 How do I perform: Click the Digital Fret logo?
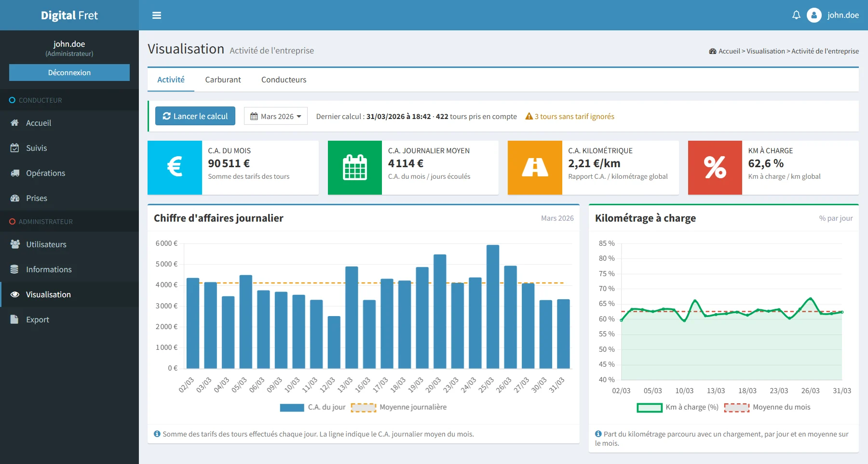(x=69, y=15)
